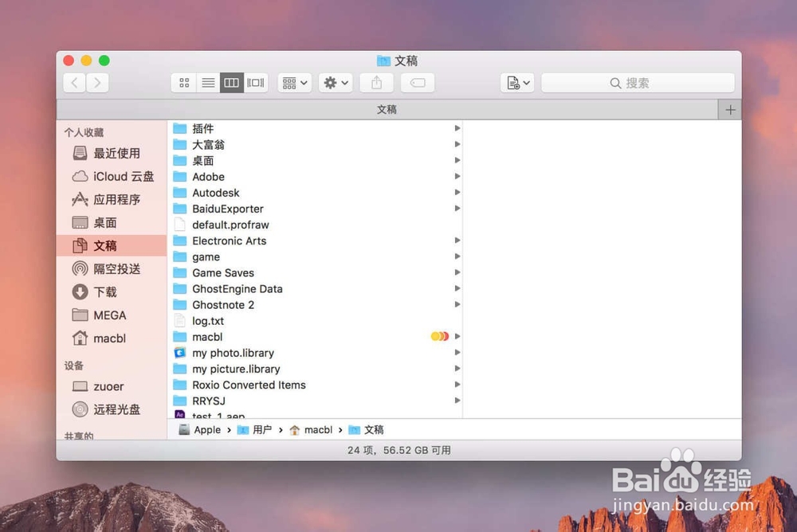Expand the macbl folder arrow
This screenshot has width=797, height=532.
457,336
